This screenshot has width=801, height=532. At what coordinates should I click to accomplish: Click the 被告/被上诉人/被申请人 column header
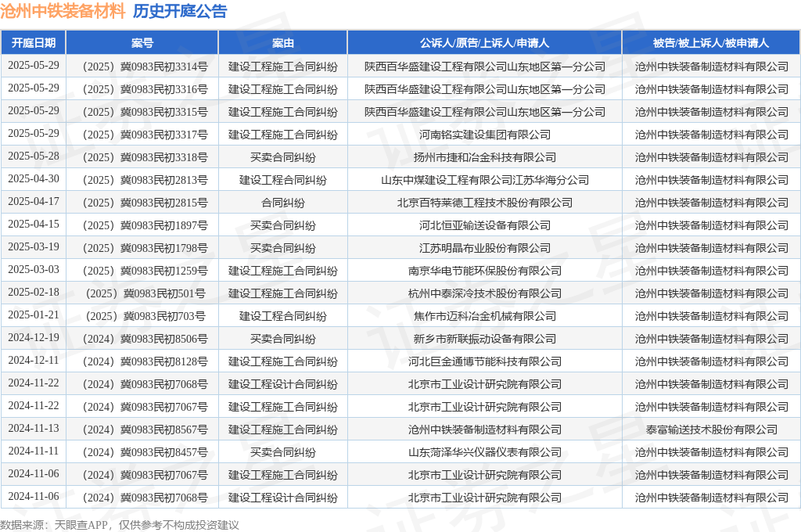point(711,43)
